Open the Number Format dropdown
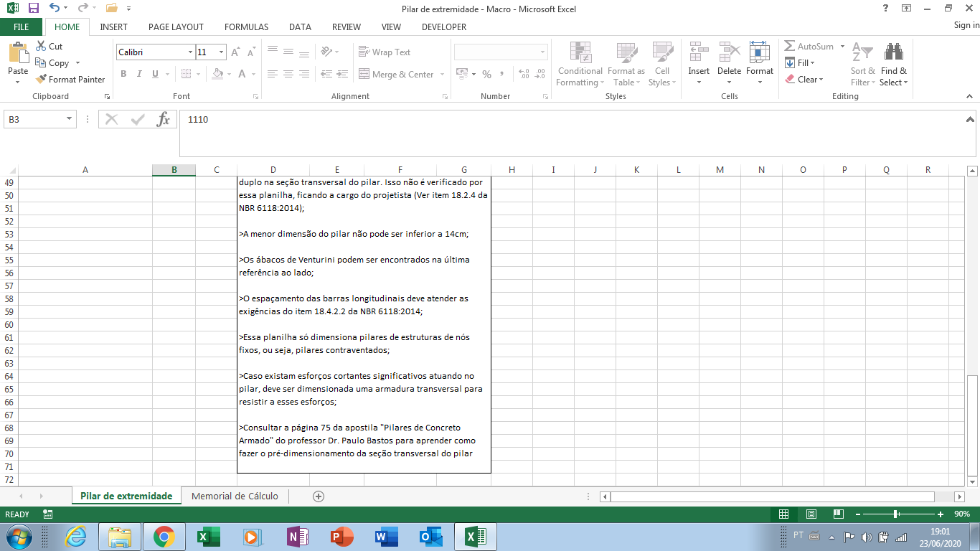The width and height of the screenshot is (980, 551). click(x=542, y=52)
